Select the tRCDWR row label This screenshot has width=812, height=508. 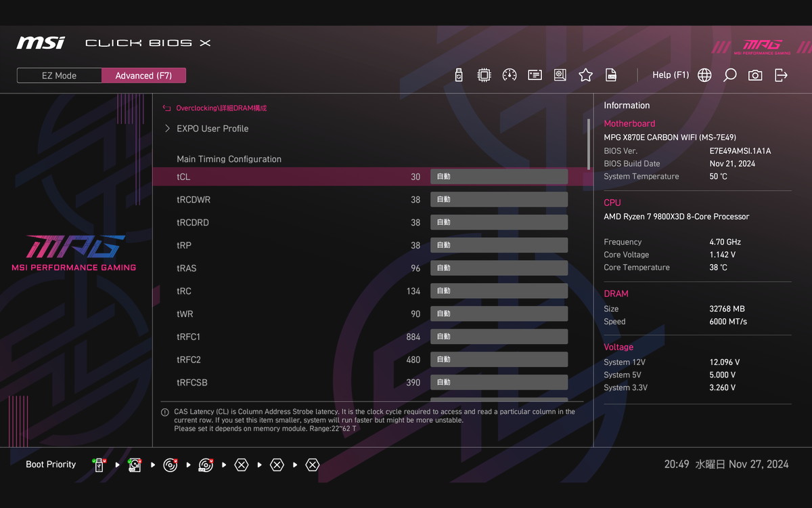click(194, 200)
